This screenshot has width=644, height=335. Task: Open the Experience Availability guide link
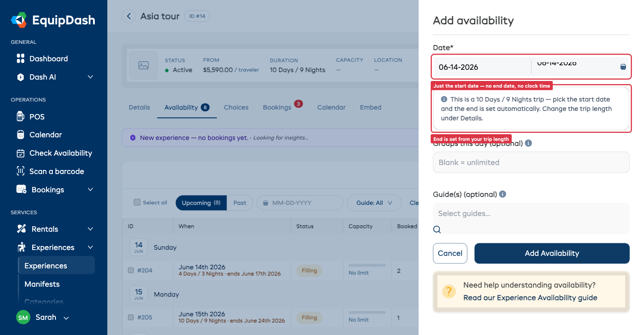click(530, 298)
